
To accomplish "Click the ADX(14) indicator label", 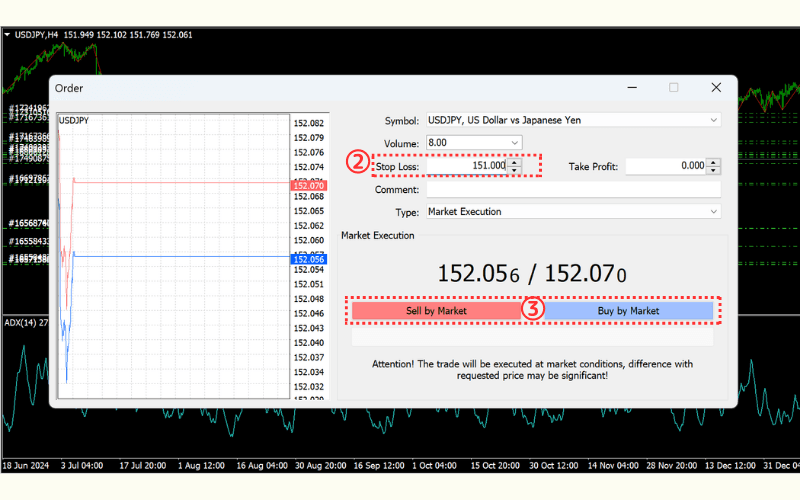I will tap(20, 322).
